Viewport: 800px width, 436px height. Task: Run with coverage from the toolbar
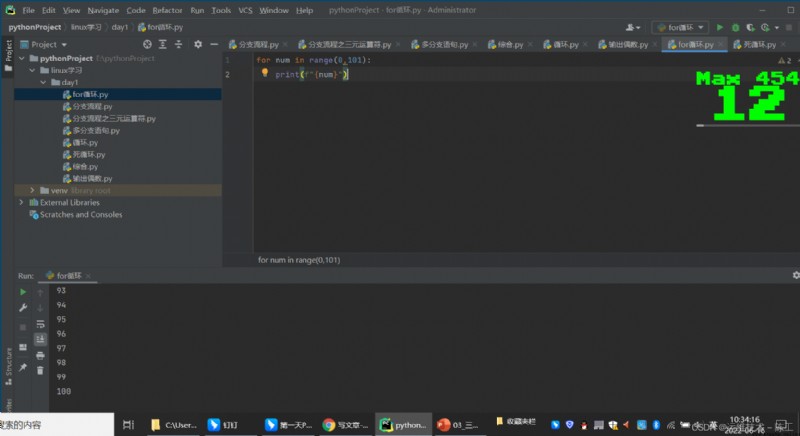coord(750,28)
